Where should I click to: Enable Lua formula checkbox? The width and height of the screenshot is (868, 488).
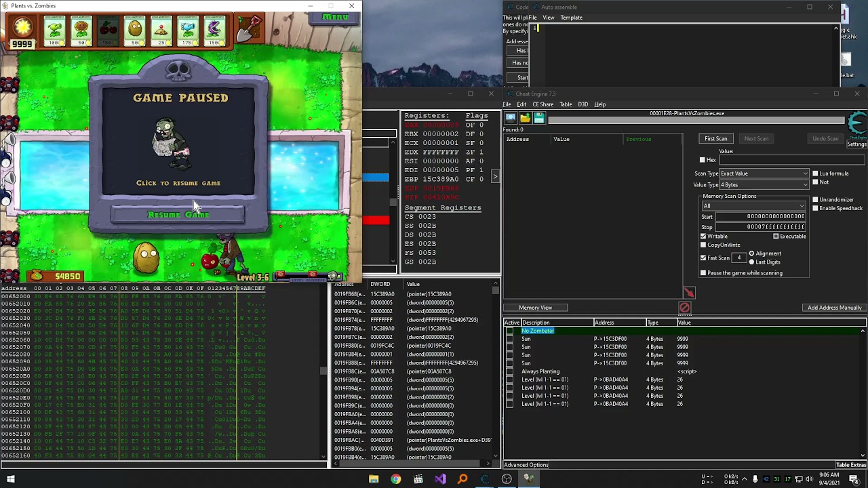click(x=815, y=174)
